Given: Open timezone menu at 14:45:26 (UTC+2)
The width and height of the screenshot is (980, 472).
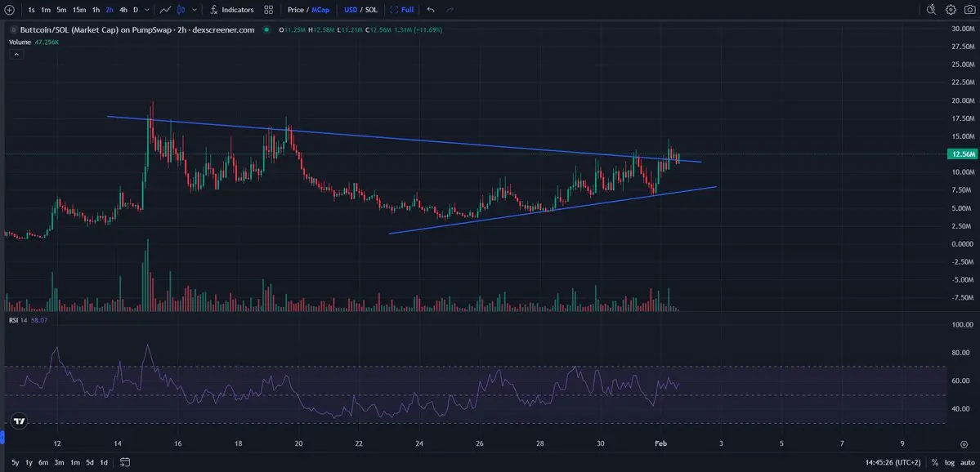Looking at the screenshot, I should click(x=892, y=463).
